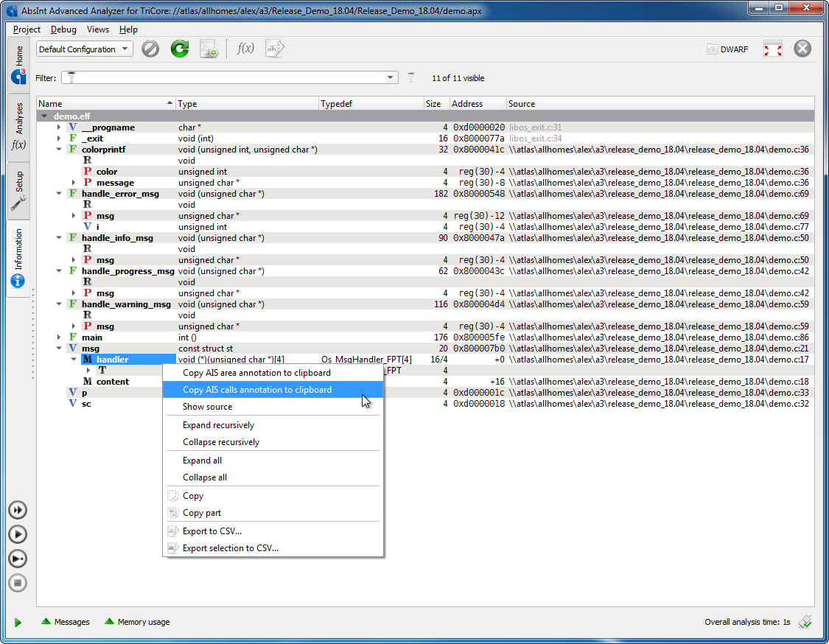Click the status check icon at bottom right
Viewport: 829px width, 644px height.
pos(805,622)
